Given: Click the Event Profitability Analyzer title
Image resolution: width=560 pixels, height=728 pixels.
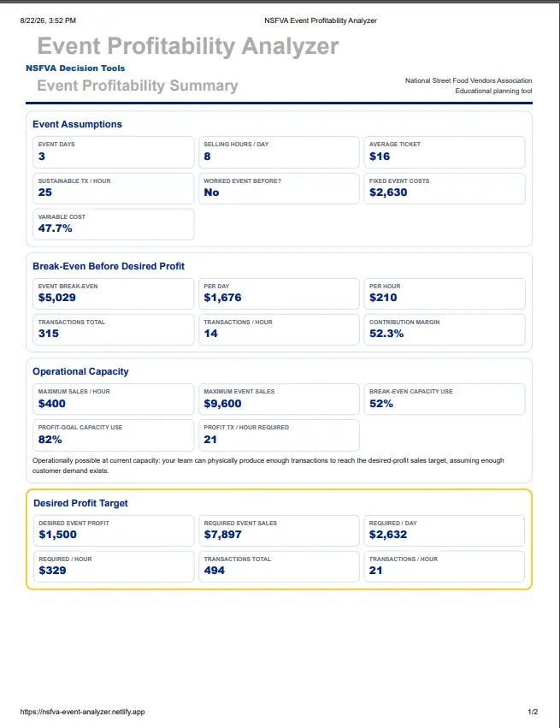Looking at the screenshot, I should [188, 46].
